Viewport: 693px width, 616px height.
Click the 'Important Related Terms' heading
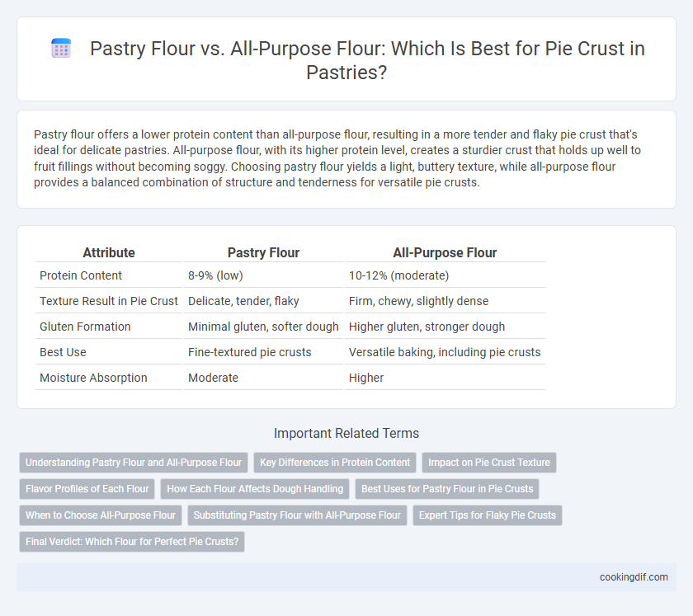coord(346,433)
